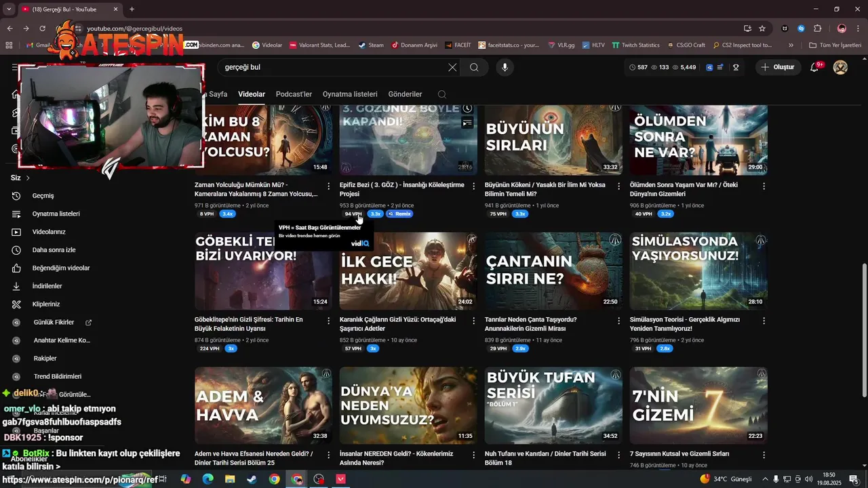Click the install app icon in the address bar
The height and width of the screenshot is (488, 868).
tap(747, 28)
